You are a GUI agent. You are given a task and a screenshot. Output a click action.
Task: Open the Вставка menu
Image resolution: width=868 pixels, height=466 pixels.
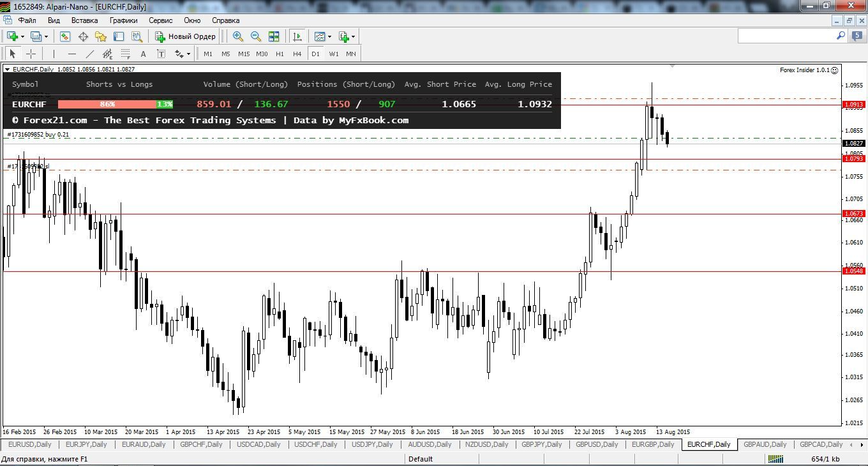point(85,20)
